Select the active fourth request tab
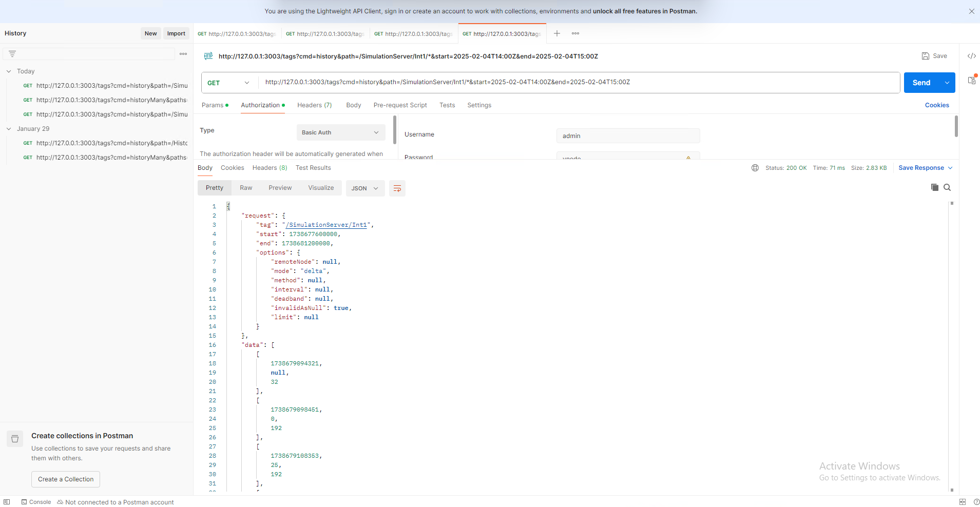Image resolution: width=980 pixels, height=507 pixels. click(x=502, y=34)
